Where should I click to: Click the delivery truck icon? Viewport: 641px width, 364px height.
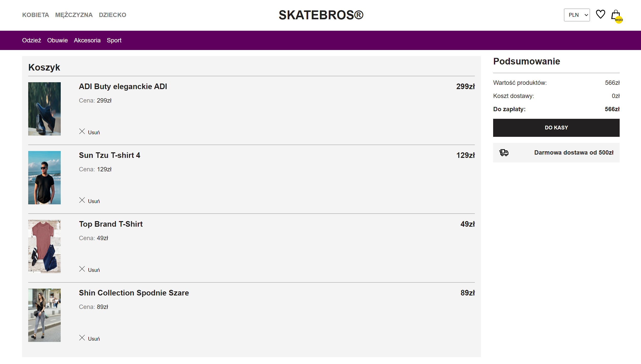tap(504, 153)
